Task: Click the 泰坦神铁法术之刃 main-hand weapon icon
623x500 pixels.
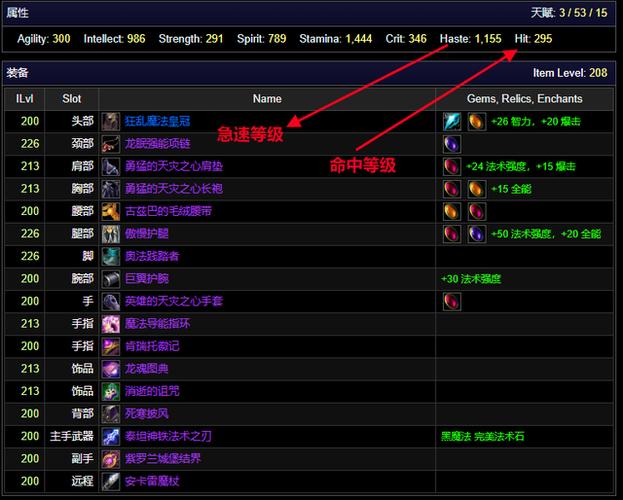Action: pos(111,436)
